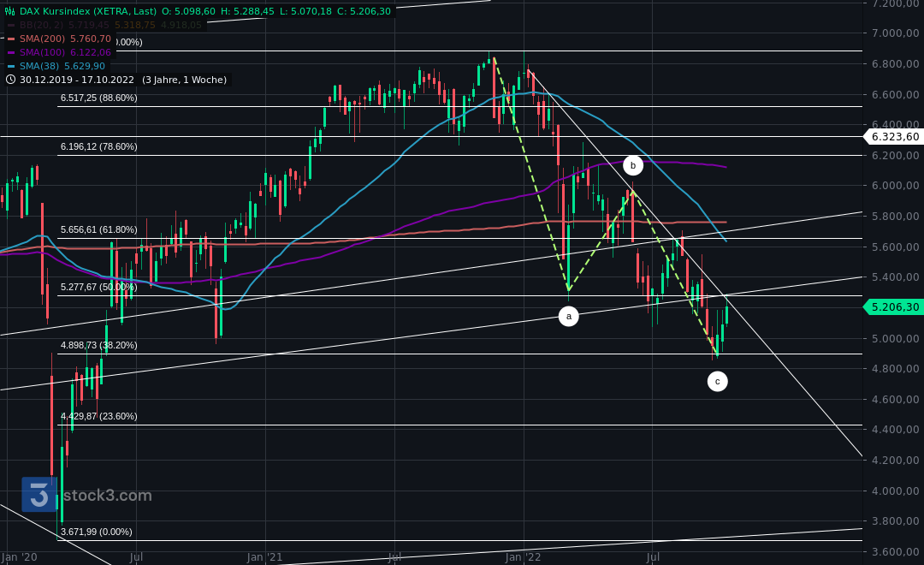Click the stock3 logo square at bottom left
924x565 pixels.
point(38,495)
